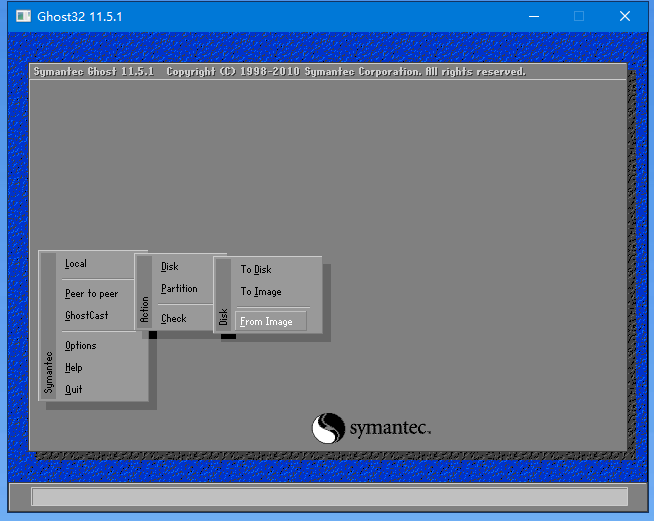Select Disk in the Action submenu
This screenshot has width=654, height=521.
pyautogui.click(x=170, y=267)
